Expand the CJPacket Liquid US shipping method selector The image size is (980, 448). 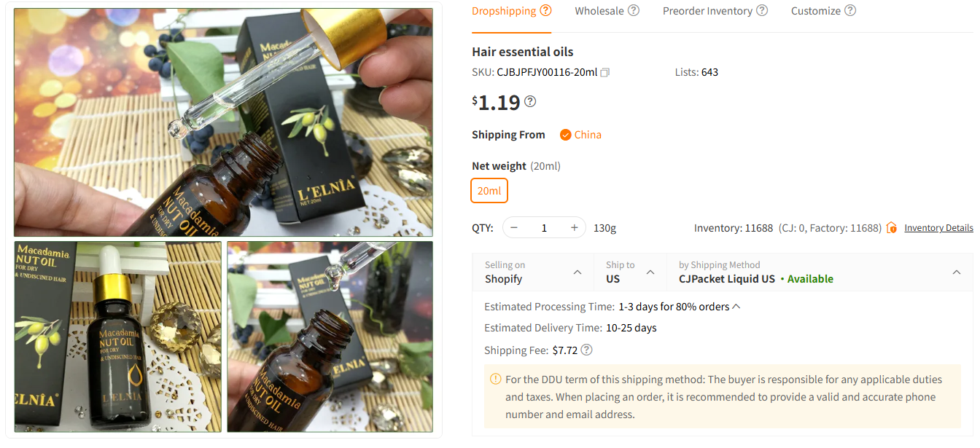[x=820, y=272]
